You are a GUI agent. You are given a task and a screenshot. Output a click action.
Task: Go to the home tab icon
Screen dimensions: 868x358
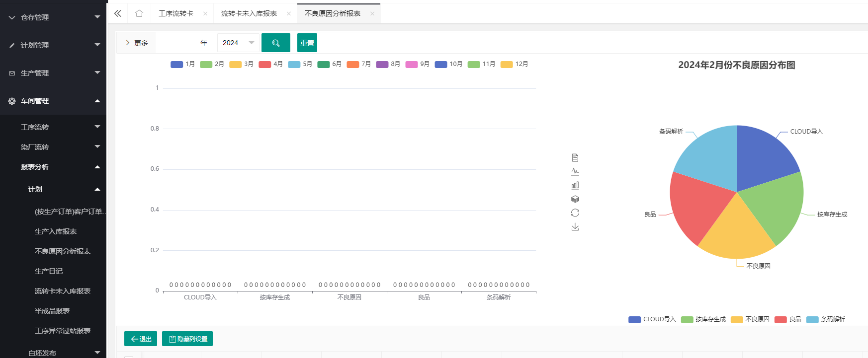coord(139,13)
